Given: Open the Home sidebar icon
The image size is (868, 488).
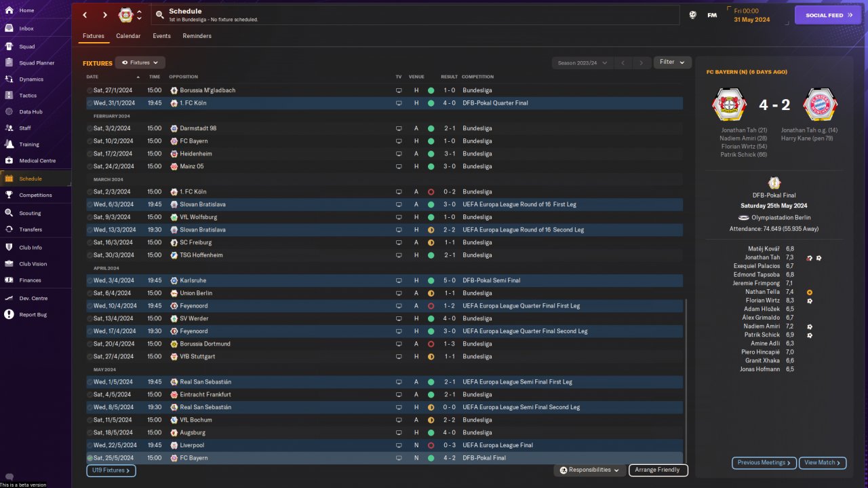Looking at the screenshot, I should (x=9, y=10).
